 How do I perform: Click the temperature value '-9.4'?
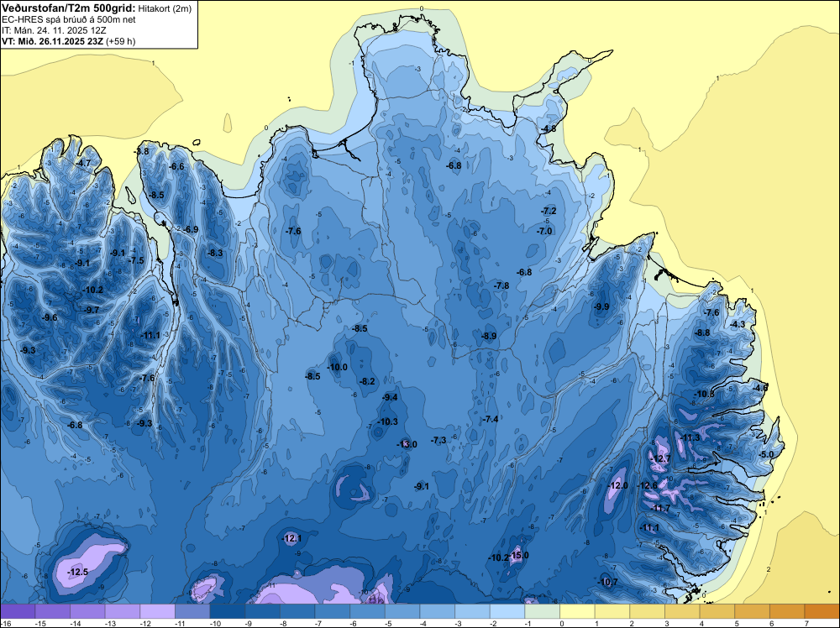(390, 397)
